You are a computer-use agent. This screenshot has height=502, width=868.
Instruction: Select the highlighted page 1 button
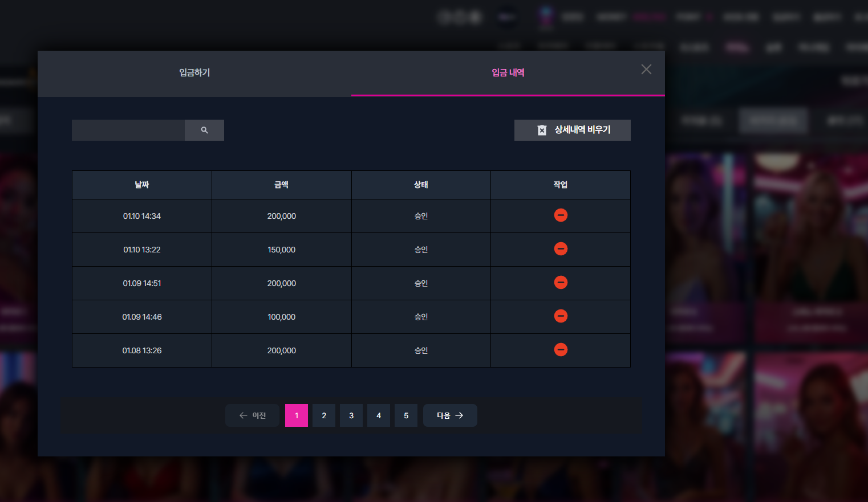click(x=297, y=415)
